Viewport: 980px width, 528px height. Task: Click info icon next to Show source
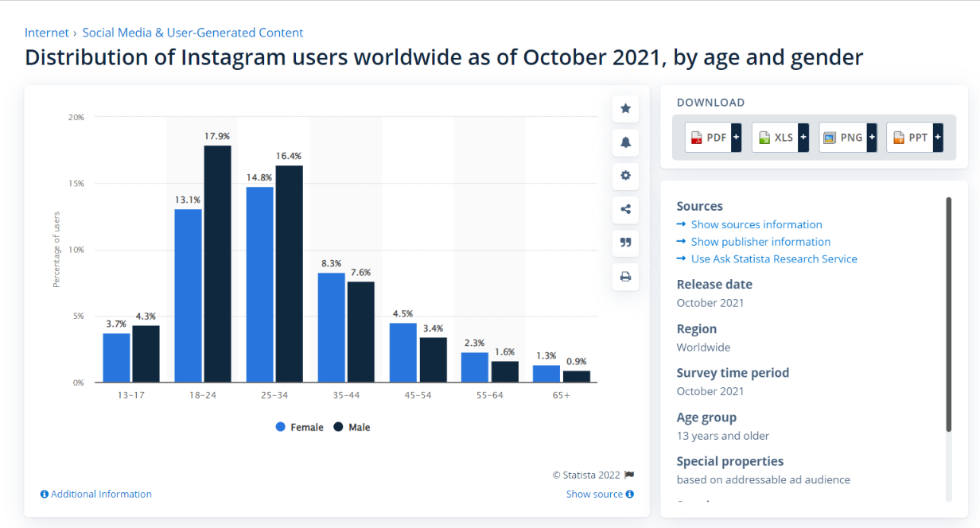pyautogui.click(x=630, y=494)
